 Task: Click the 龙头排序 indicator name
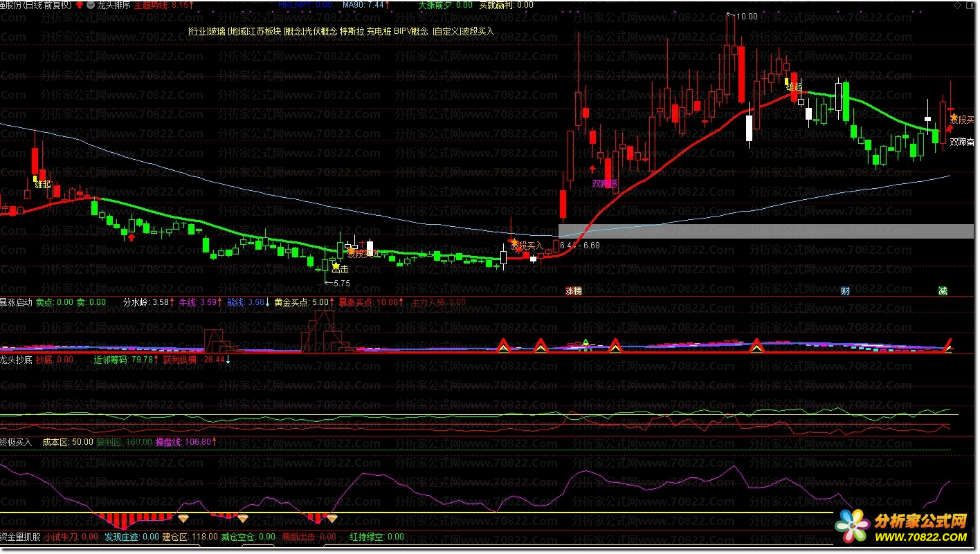(114, 4)
